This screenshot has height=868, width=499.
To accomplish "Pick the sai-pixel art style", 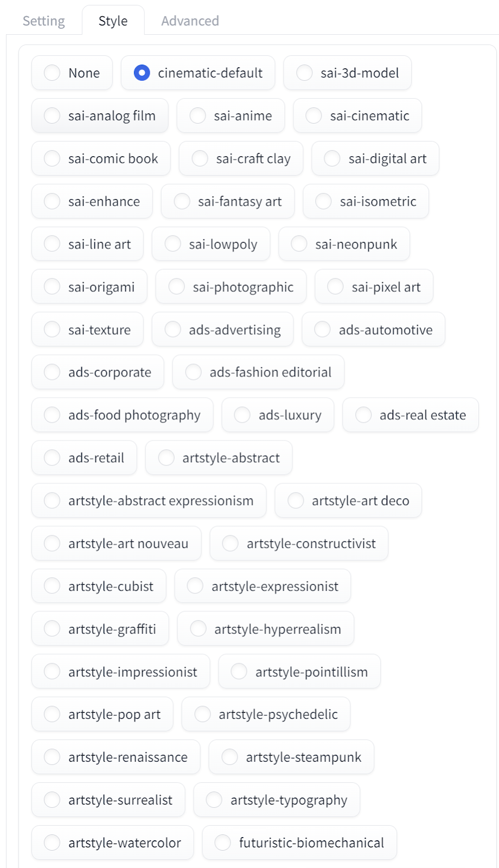I will pos(335,287).
